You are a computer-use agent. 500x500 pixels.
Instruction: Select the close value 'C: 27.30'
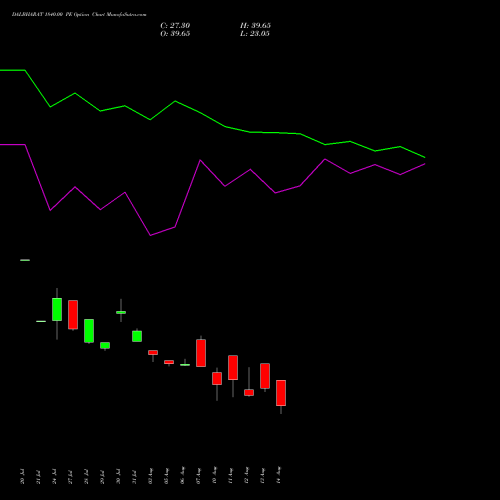click(175, 26)
